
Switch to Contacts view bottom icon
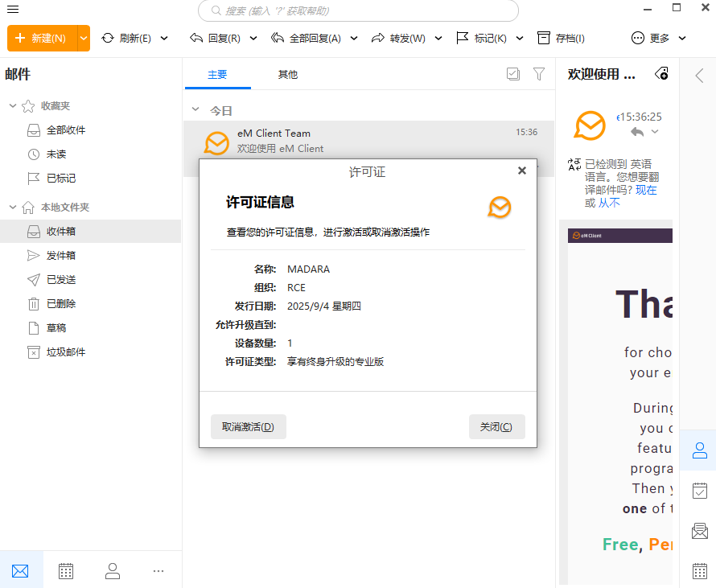pos(113,570)
